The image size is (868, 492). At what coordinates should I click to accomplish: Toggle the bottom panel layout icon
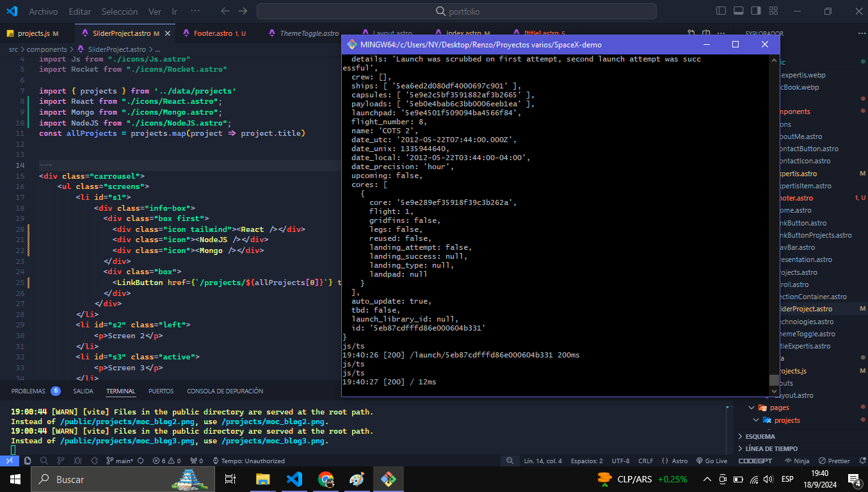coord(738,11)
